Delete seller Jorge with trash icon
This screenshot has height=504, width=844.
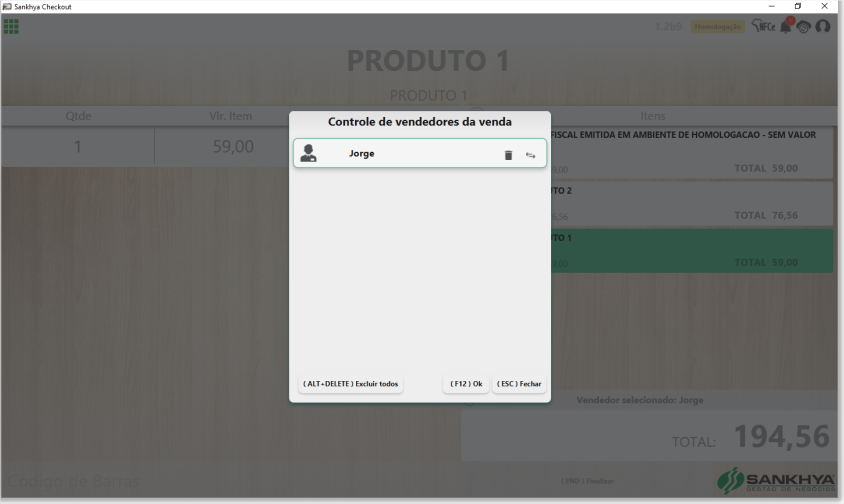[508, 155]
